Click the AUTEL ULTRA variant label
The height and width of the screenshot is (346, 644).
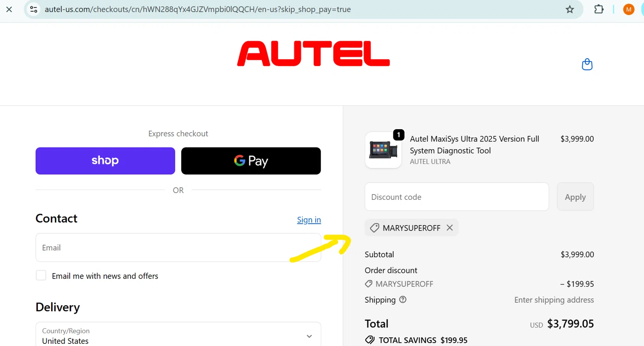click(430, 162)
